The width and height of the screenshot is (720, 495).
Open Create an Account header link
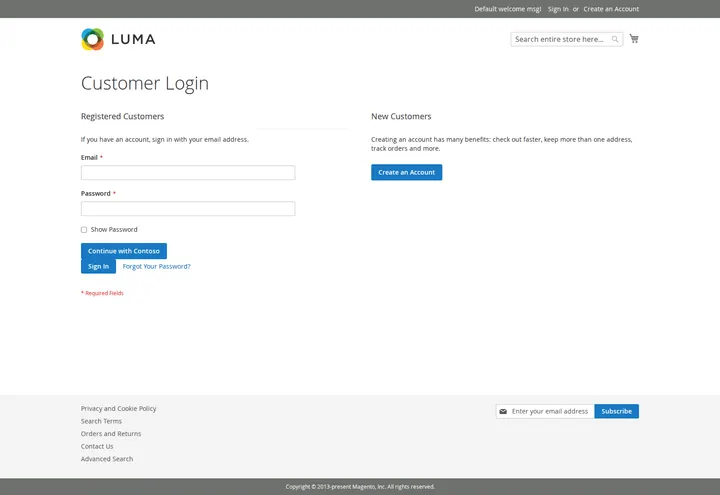coord(611,9)
